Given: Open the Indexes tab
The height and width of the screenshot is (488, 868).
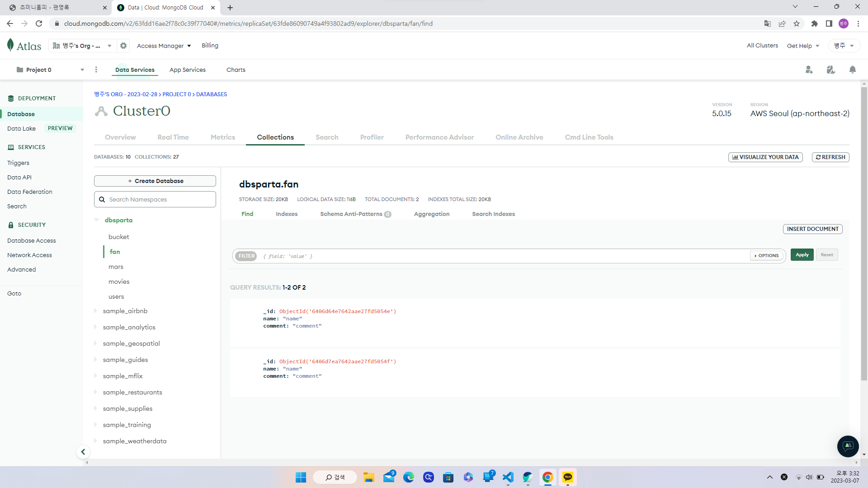Looking at the screenshot, I should (x=287, y=214).
